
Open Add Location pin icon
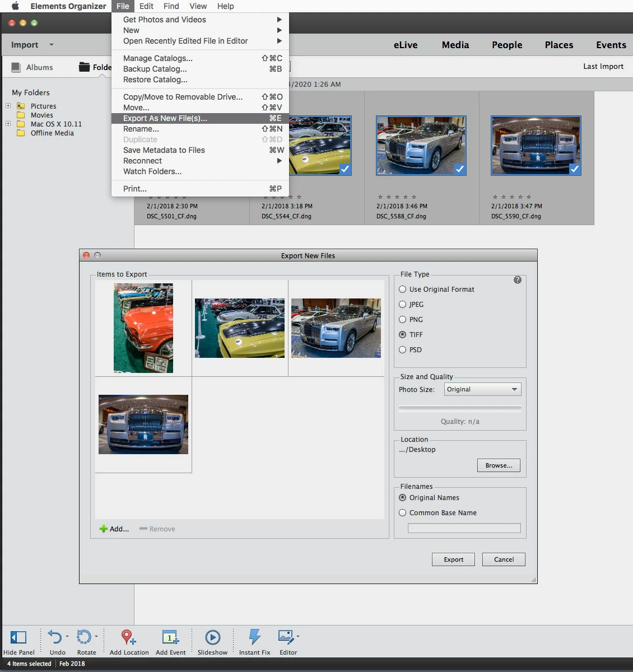click(x=128, y=637)
